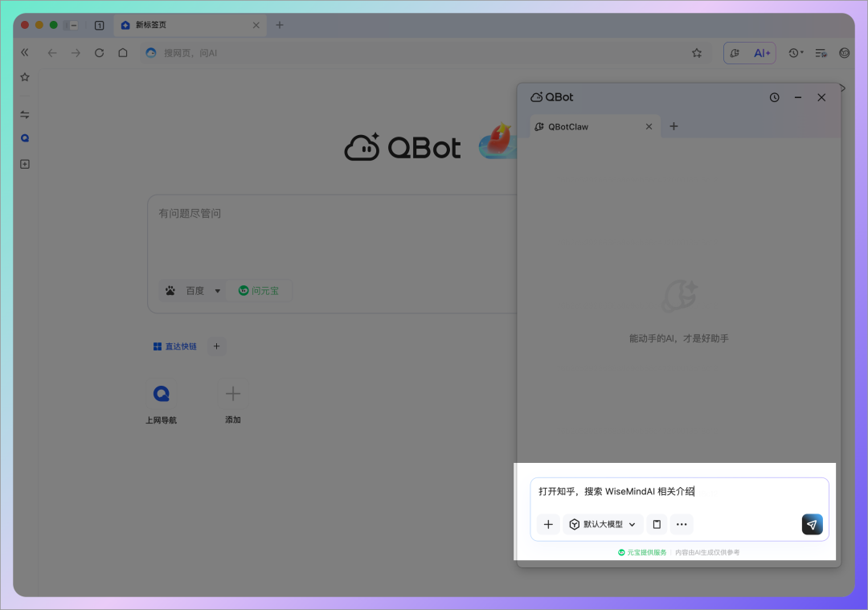Open the favorites star in left sidebar
This screenshot has height=610, width=868.
(x=25, y=77)
